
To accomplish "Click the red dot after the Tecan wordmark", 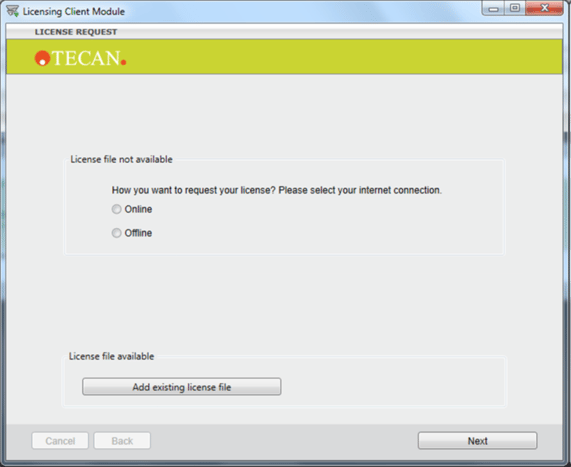I will click(x=123, y=62).
